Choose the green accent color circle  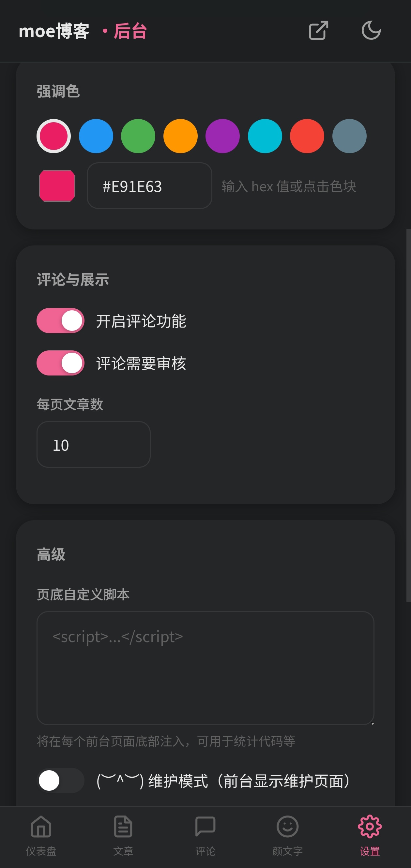tap(138, 136)
